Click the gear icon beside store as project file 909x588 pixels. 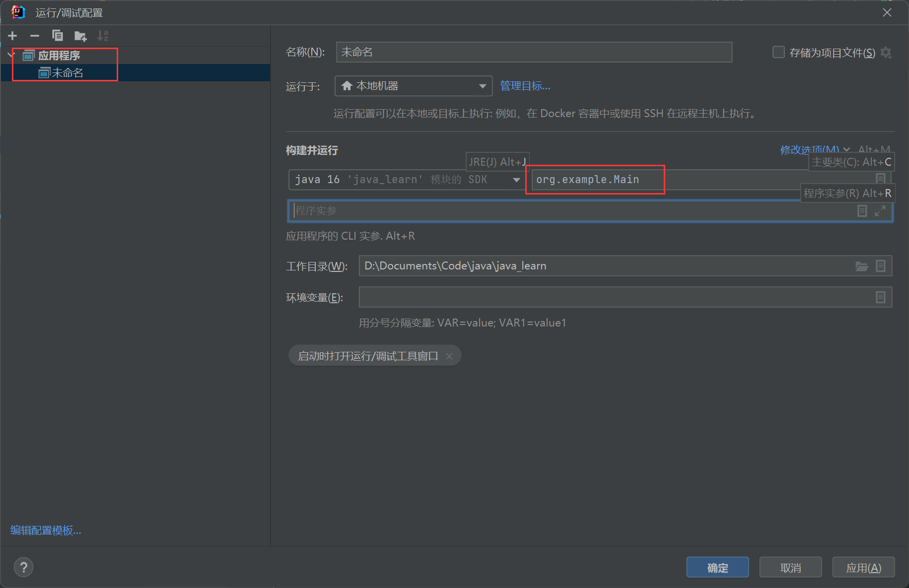pos(886,53)
